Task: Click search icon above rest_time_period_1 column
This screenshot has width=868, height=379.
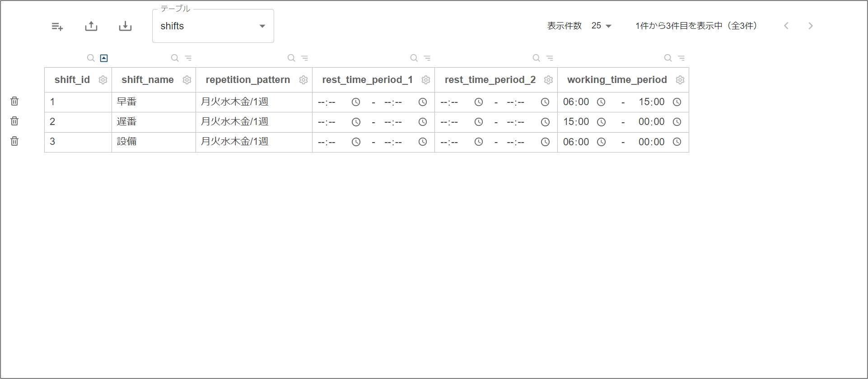Action: pyautogui.click(x=414, y=58)
